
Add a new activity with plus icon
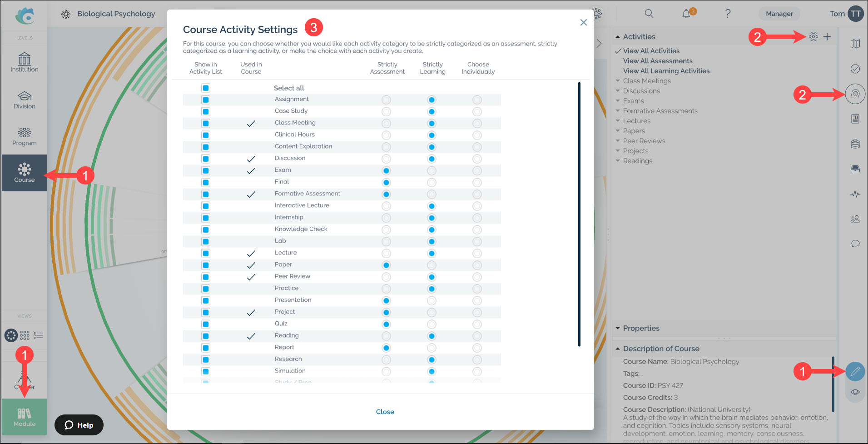coord(827,37)
